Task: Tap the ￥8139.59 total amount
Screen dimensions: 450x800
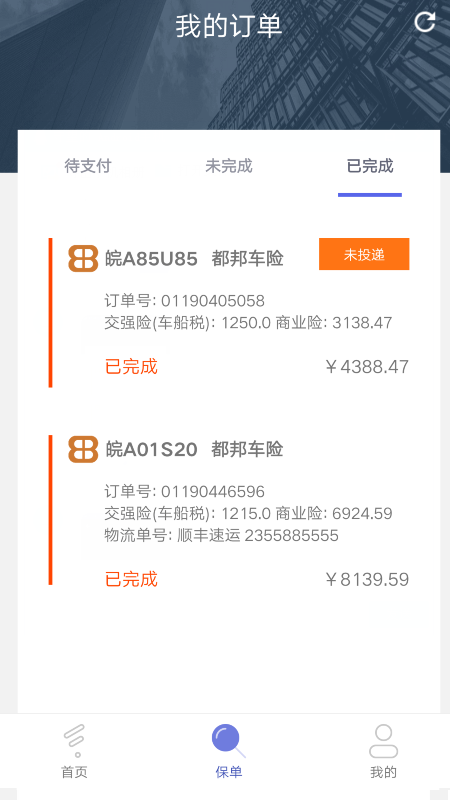Action: point(366,580)
